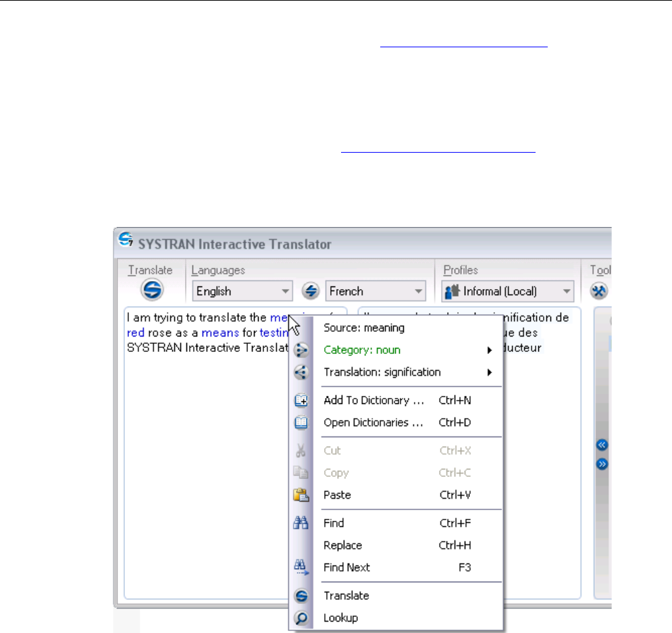Click the Add To Dictionary icon

[x=301, y=401]
